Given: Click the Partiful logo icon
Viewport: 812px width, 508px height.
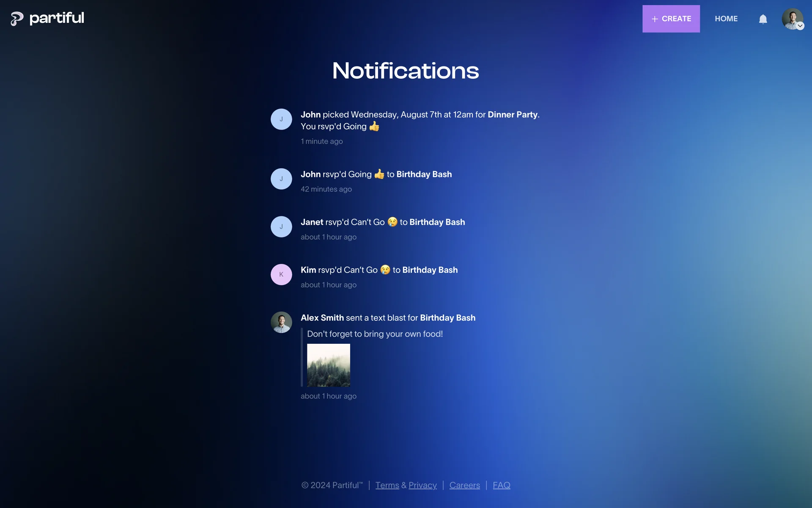Looking at the screenshot, I should coord(16,19).
